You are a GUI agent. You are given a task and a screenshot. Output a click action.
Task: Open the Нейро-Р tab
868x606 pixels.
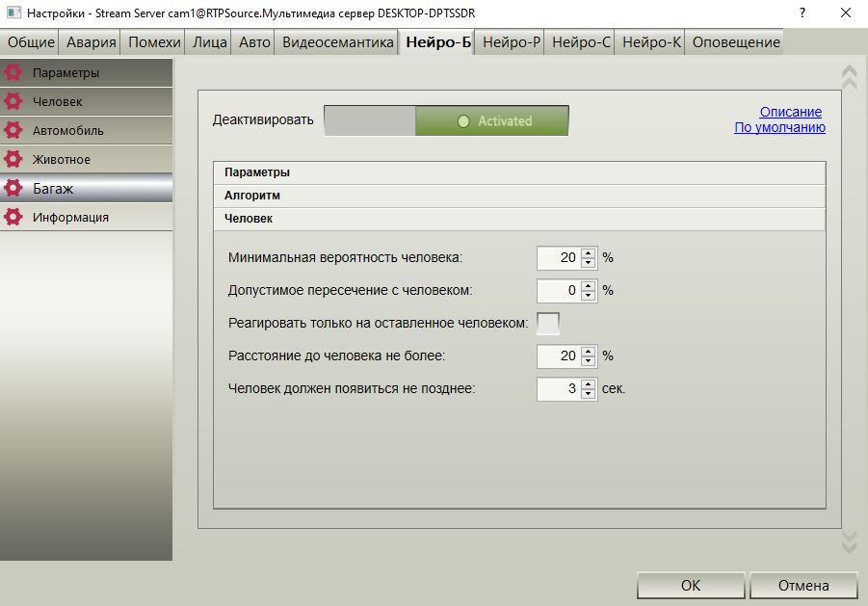pos(511,42)
